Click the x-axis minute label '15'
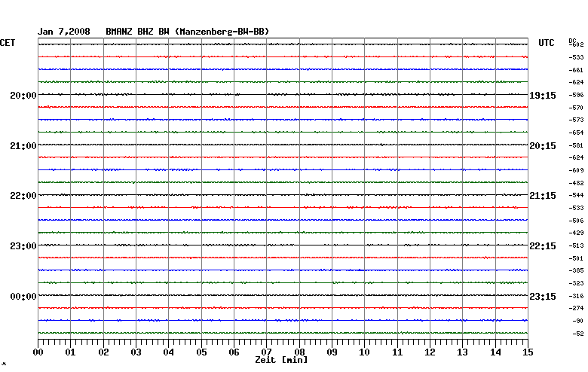The image size is (588, 372). pos(528,352)
